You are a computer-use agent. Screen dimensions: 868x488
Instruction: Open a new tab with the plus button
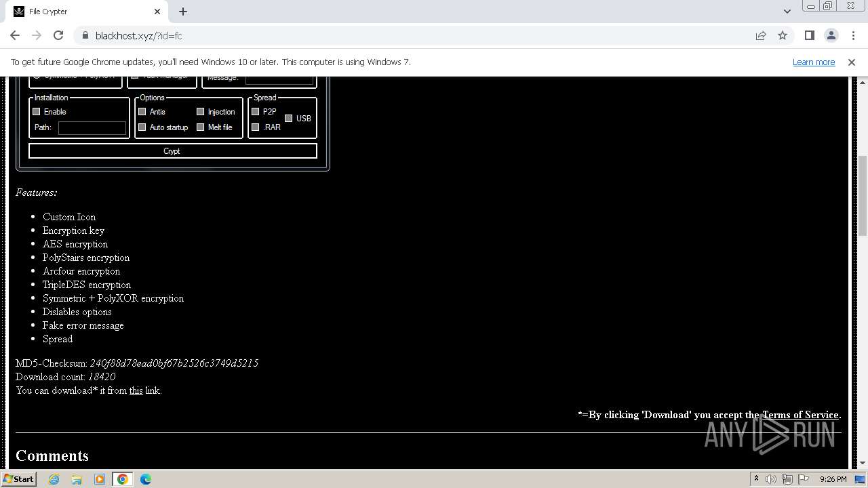coord(183,12)
